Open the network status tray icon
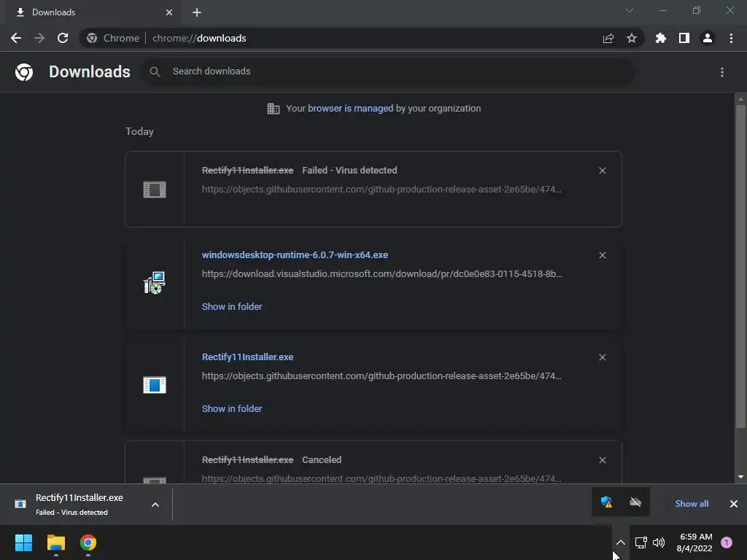Viewport: 747px width, 560px height. (640, 542)
